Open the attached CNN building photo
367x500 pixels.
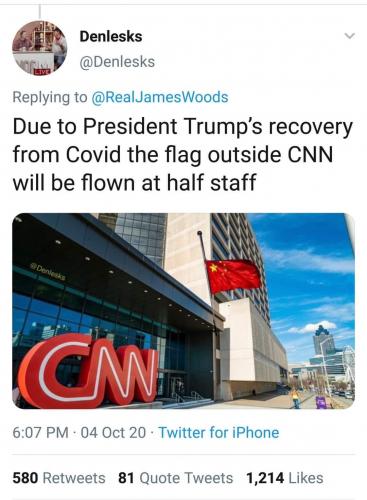tap(183, 311)
